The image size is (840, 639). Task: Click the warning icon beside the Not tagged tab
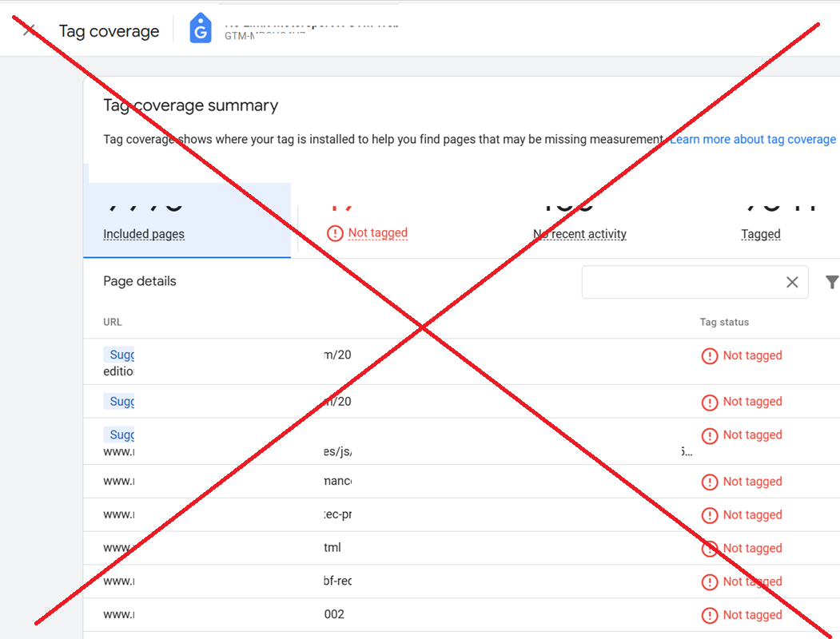pos(334,232)
